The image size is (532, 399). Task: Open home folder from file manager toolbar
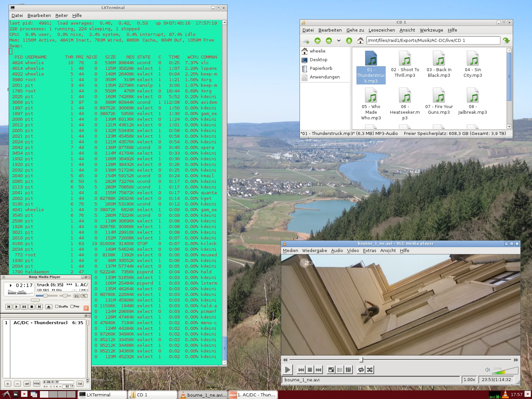pos(360,41)
